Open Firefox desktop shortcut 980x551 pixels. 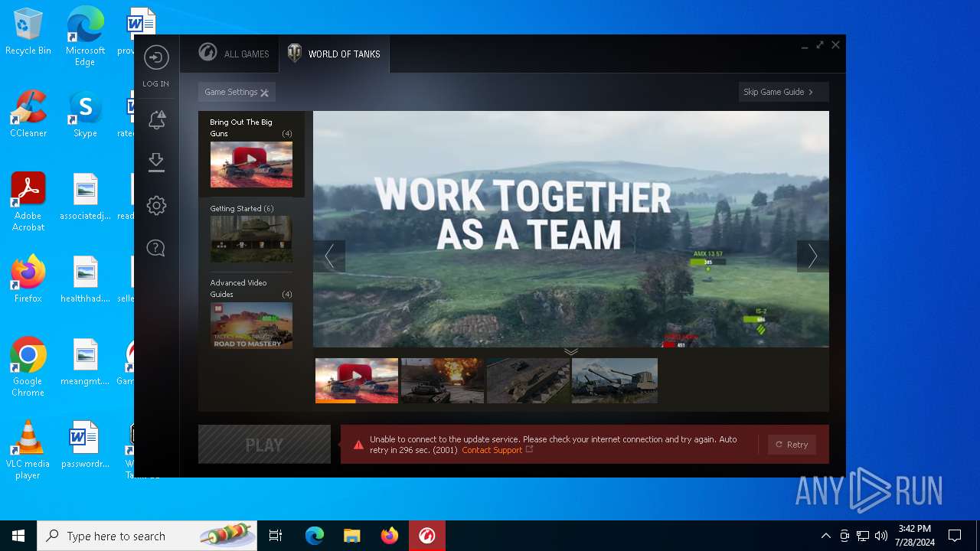coord(28,279)
